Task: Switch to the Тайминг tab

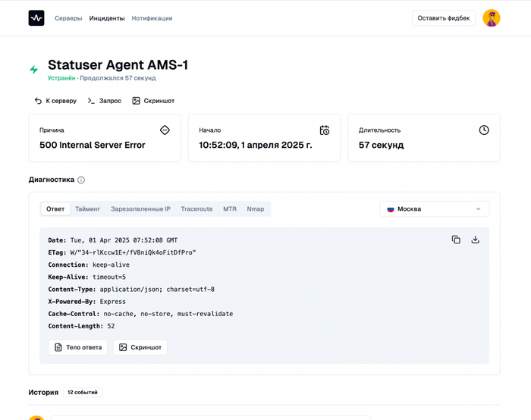Action: (87, 209)
